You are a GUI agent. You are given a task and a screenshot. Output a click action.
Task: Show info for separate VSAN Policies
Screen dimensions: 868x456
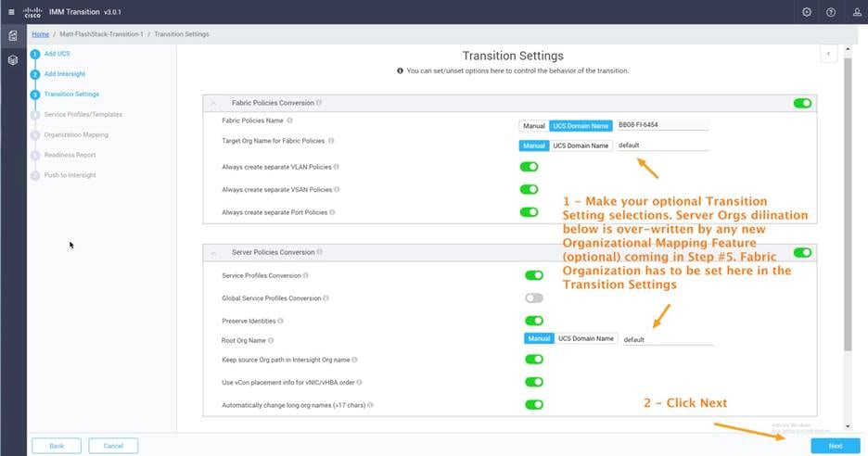tap(337, 189)
